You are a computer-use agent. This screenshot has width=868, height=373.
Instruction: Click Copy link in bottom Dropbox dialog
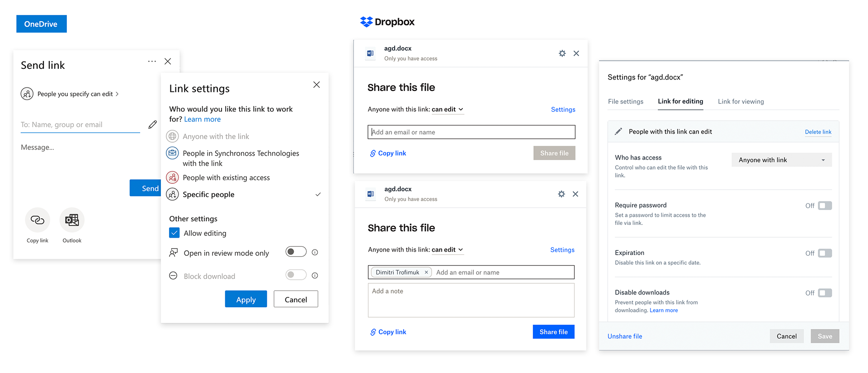tap(388, 332)
